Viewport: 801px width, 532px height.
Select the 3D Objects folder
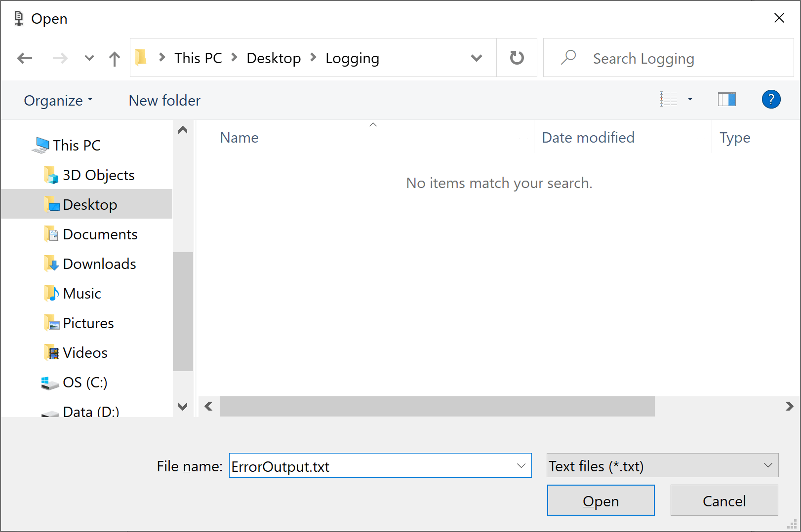tap(98, 175)
